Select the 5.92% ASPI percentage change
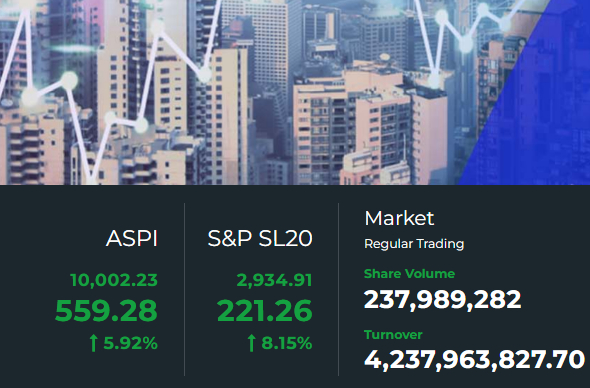 [x=130, y=343]
